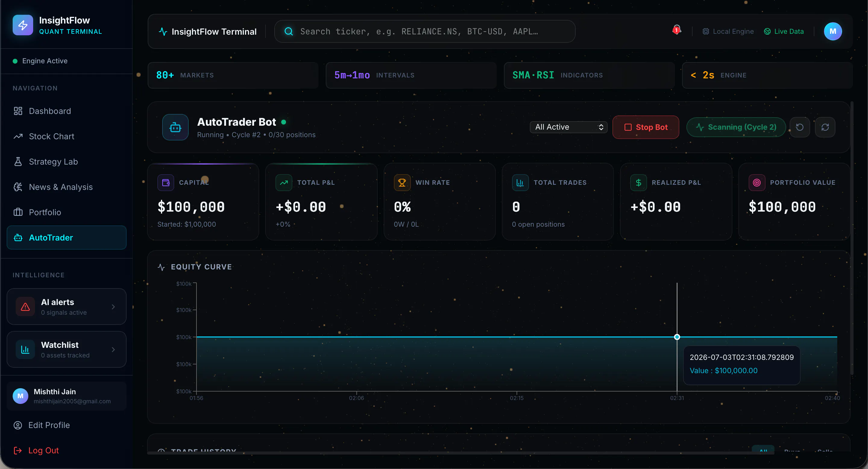Click the tooltip "Value : $100,000.00" text
This screenshot has height=469, width=868.
pyautogui.click(x=723, y=371)
